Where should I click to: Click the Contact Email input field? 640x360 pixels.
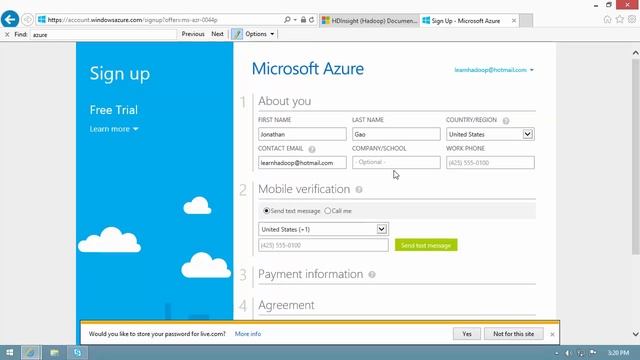pyautogui.click(x=302, y=162)
